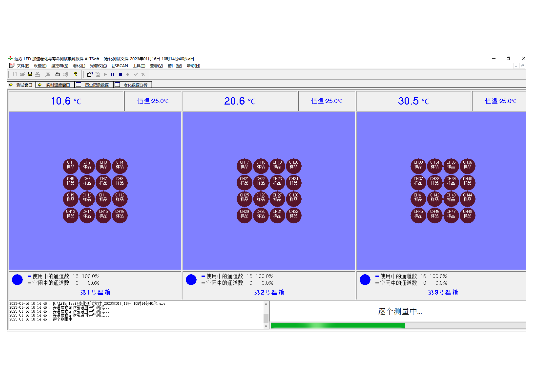Click the blue status circle under the 10.6 °C chamber
Screen dimensions: 540x380
pos(17,279)
